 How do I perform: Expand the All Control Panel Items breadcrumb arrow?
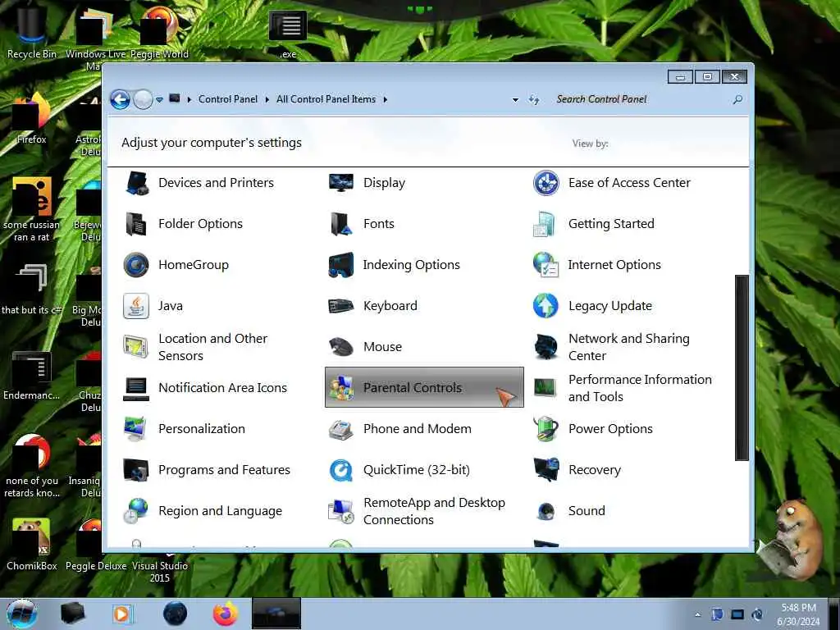pos(386,99)
